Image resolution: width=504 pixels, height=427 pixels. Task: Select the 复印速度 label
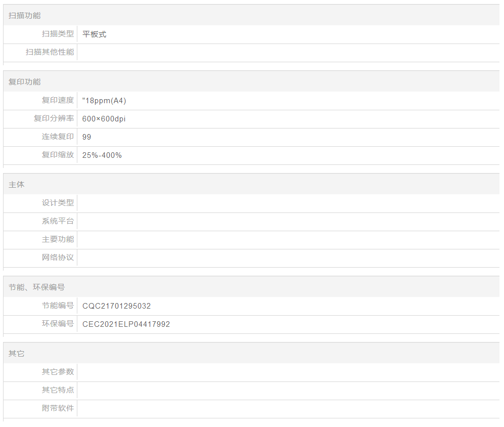pyautogui.click(x=58, y=101)
